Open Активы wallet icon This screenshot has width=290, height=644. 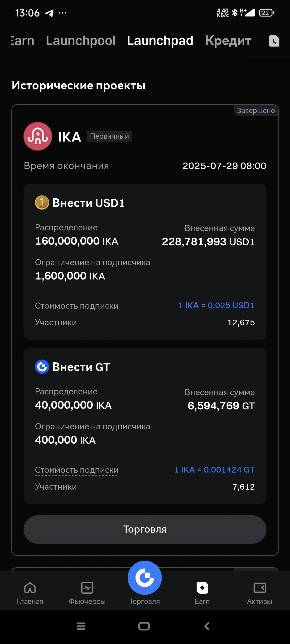tap(260, 588)
